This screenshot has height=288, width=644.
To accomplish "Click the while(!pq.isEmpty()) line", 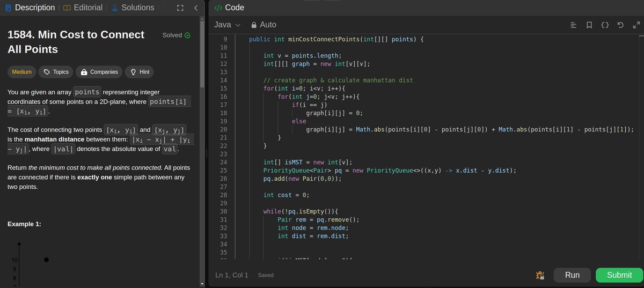I will click(302, 211).
